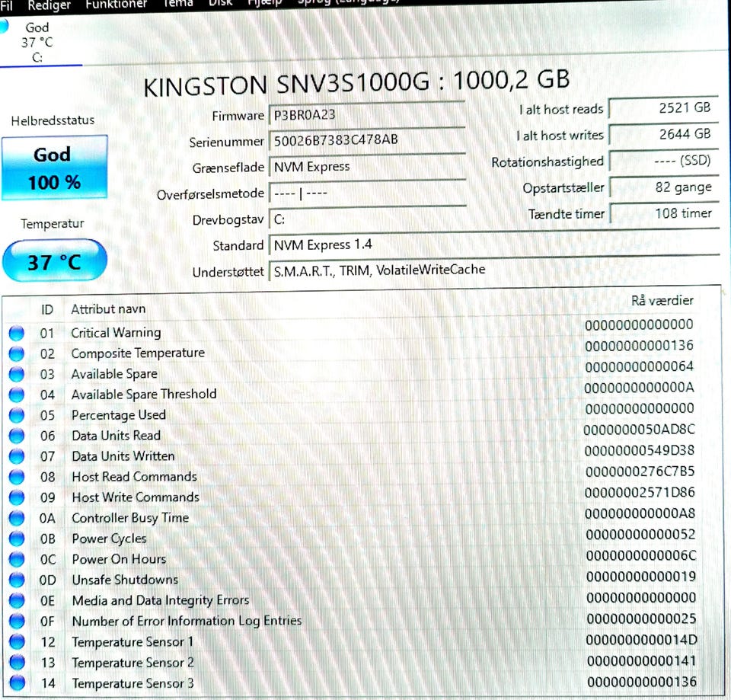Click the status icon for Available Spare row 03

[x=16, y=375]
